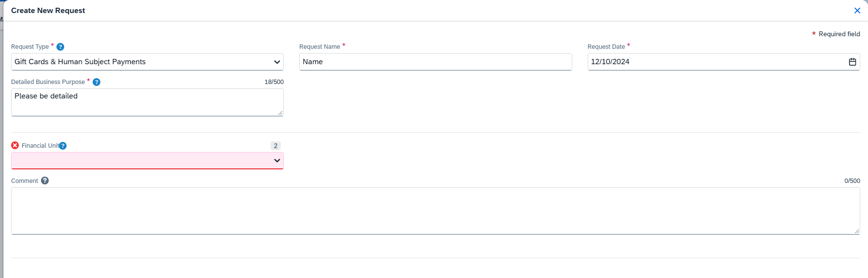Image resolution: width=868 pixels, height=278 pixels.
Task: Expand the empty Financial Unit dropdown
Action: [x=147, y=161]
